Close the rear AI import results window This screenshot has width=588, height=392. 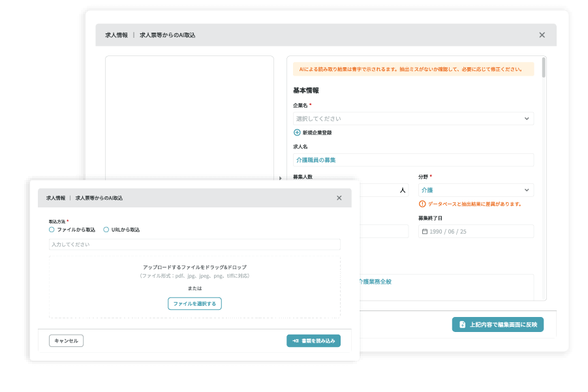point(542,35)
